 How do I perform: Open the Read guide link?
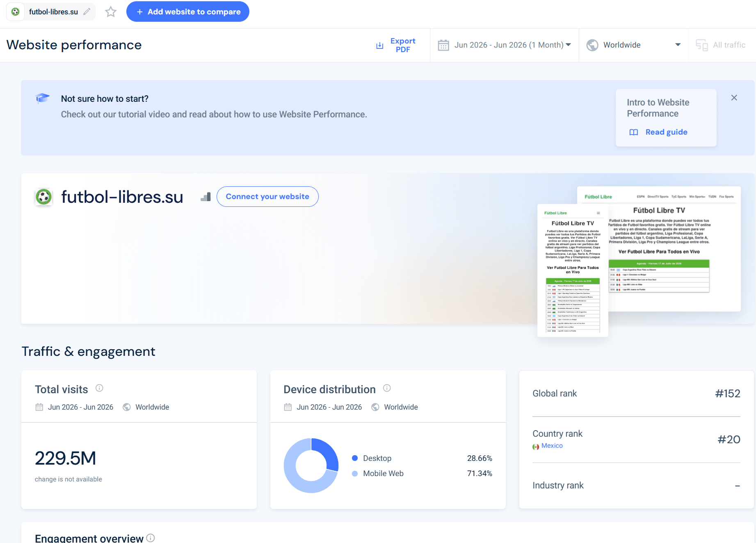pos(667,132)
